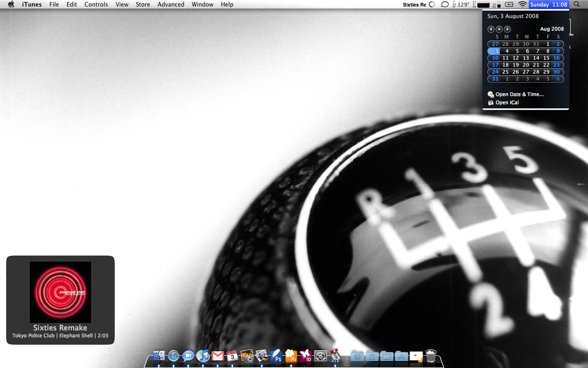Go to next month in calendar
Image resolution: width=588 pixels, height=368 pixels.
[x=507, y=29]
